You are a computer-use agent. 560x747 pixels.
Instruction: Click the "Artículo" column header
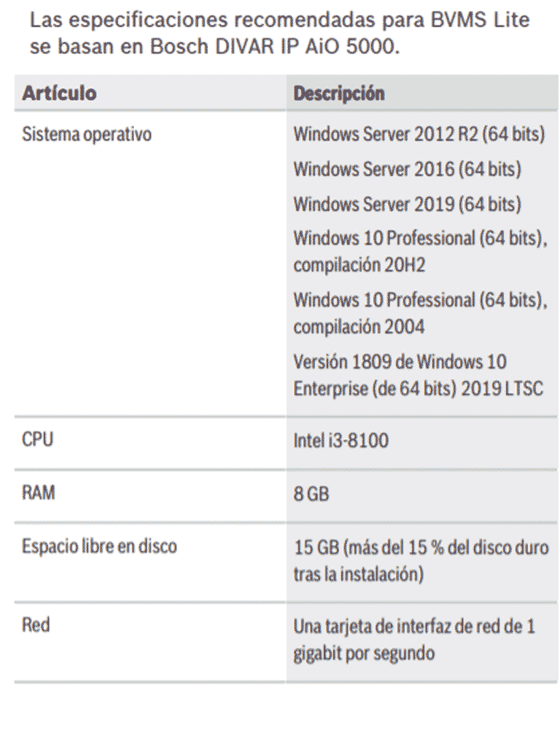point(60,94)
